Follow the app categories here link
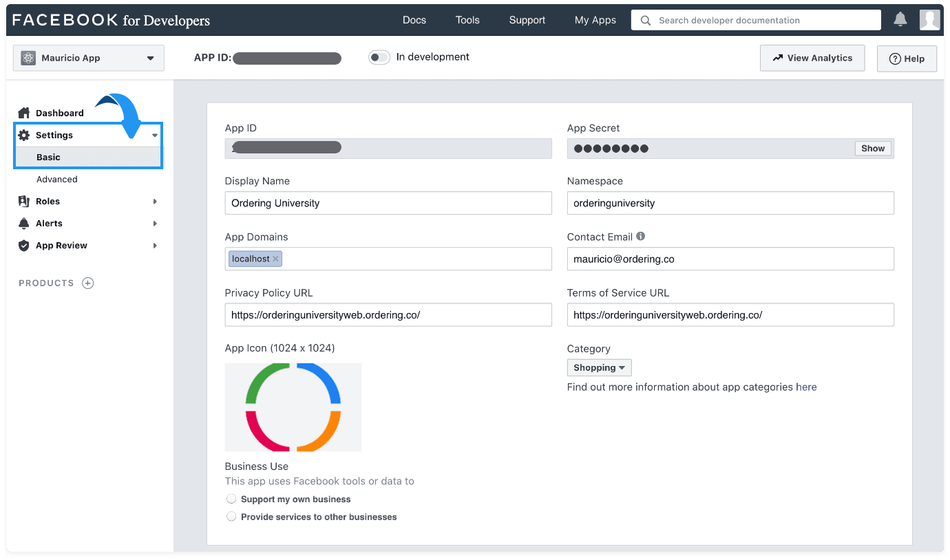Screen dimensions: 950x560 point(806,387)
